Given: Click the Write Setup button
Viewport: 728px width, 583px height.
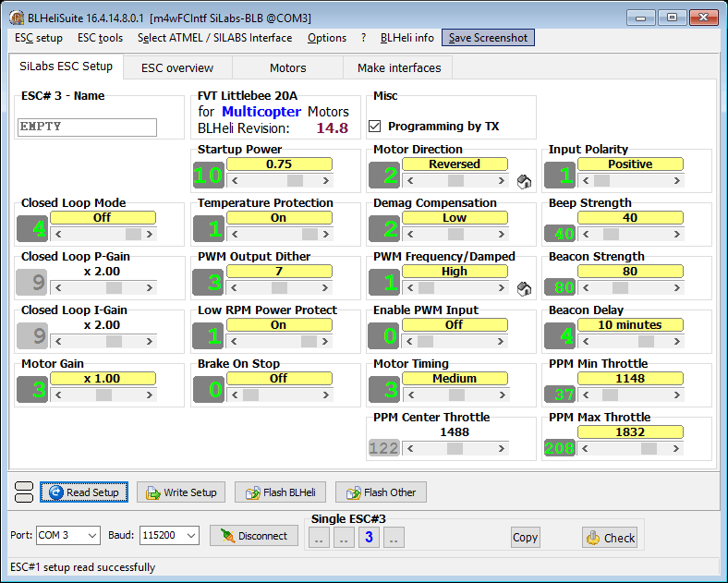Looking at the screenshot, I should click(x=181, y=492).
